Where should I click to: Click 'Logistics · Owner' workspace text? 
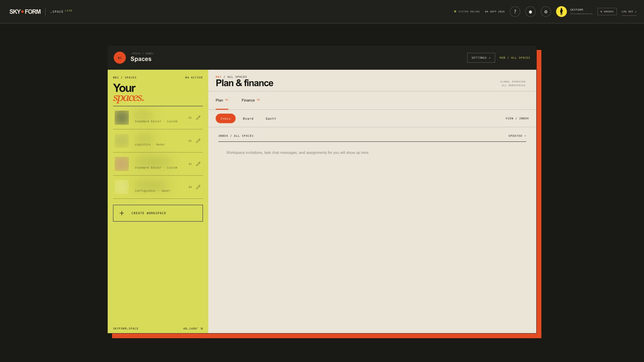[150, 145]
